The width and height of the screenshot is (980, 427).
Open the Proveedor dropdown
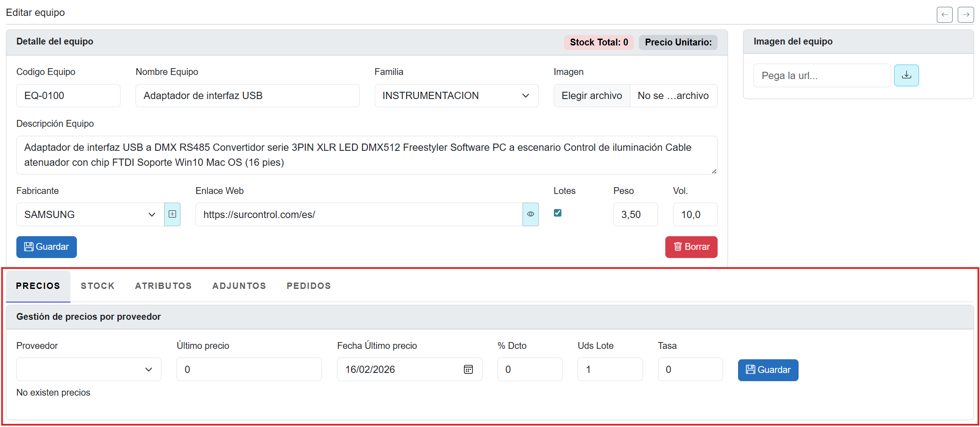point(89,369)
